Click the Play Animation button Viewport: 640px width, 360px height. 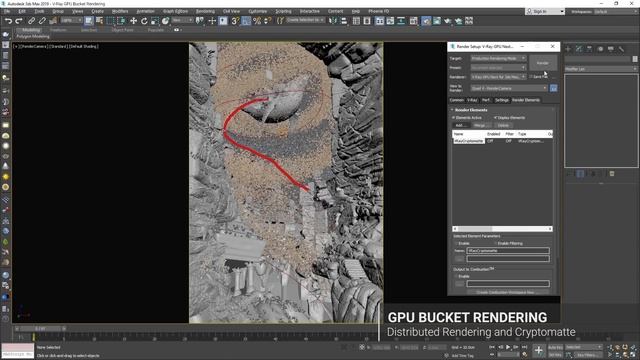(x=508, y=347)
